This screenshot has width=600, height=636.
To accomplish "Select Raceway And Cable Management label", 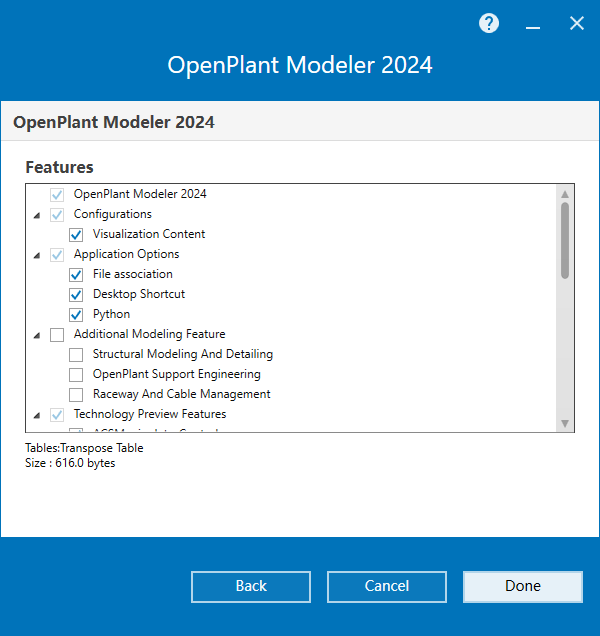I will coord(181,394).
